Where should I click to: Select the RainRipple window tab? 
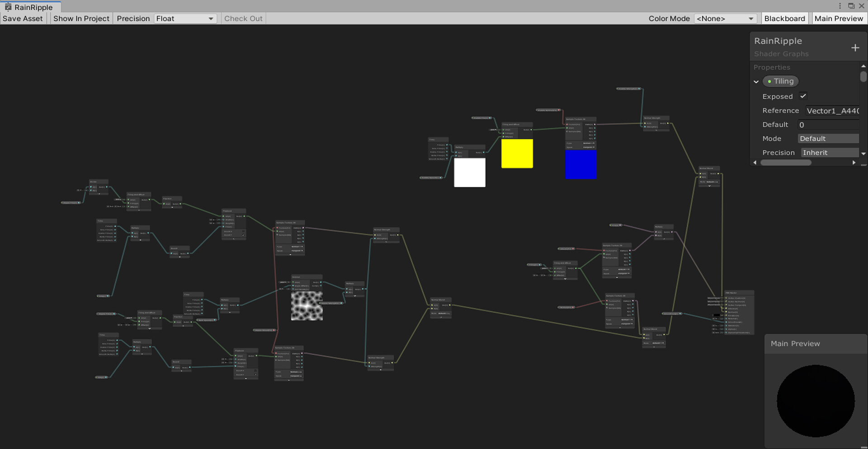point(30,7)
